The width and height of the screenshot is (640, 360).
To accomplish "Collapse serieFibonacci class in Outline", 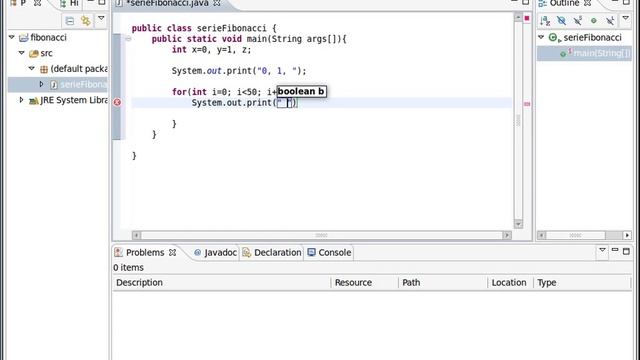I will tap(541, 37).
